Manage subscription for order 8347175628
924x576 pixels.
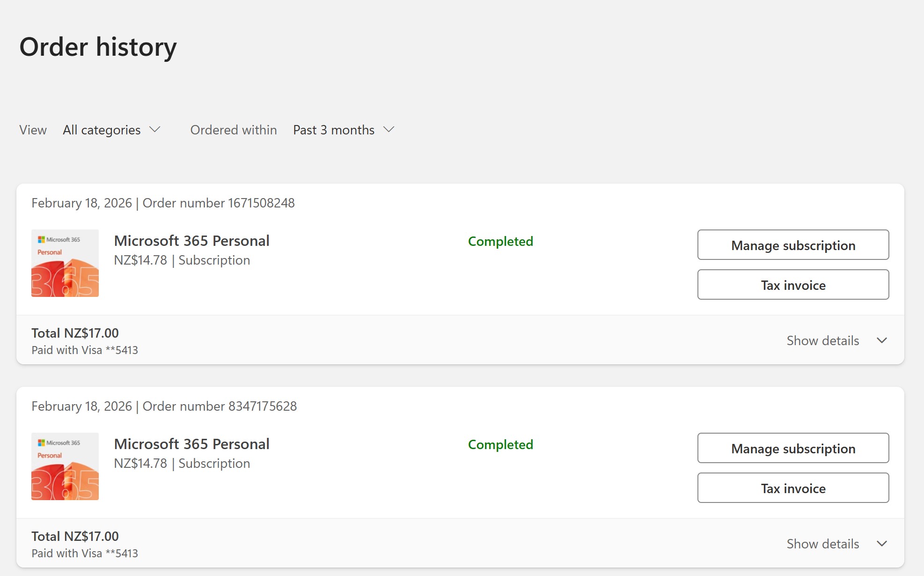point(793,448)
